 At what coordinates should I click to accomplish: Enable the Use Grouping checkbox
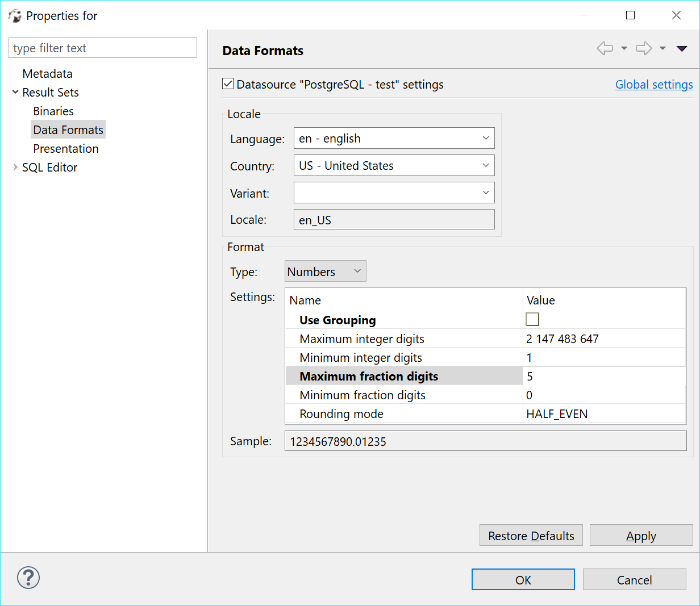(x=532, y=319)
